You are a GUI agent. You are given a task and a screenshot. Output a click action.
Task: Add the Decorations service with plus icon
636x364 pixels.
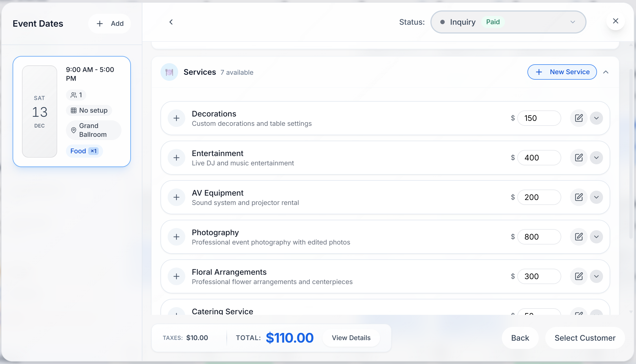[x=176, y=118]
